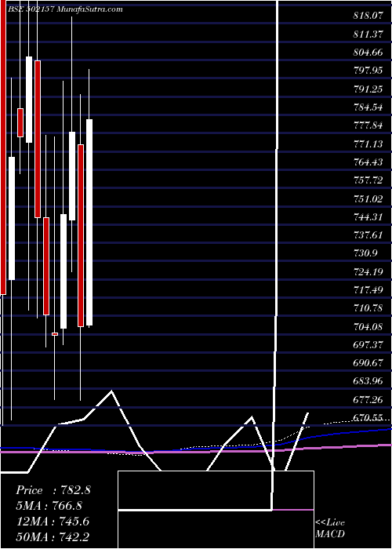Click the Live MACD label
This screenshot has width=392, height=549.
point(330,529)
